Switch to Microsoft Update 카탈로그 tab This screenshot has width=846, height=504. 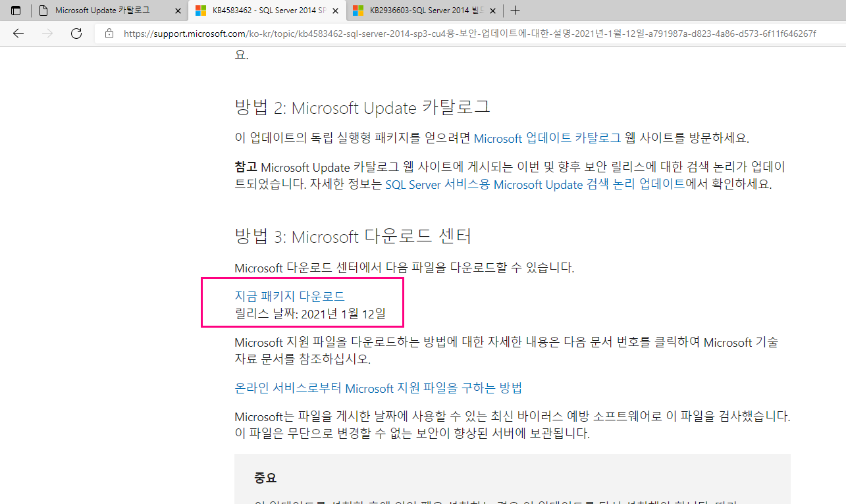click(110, 11)
